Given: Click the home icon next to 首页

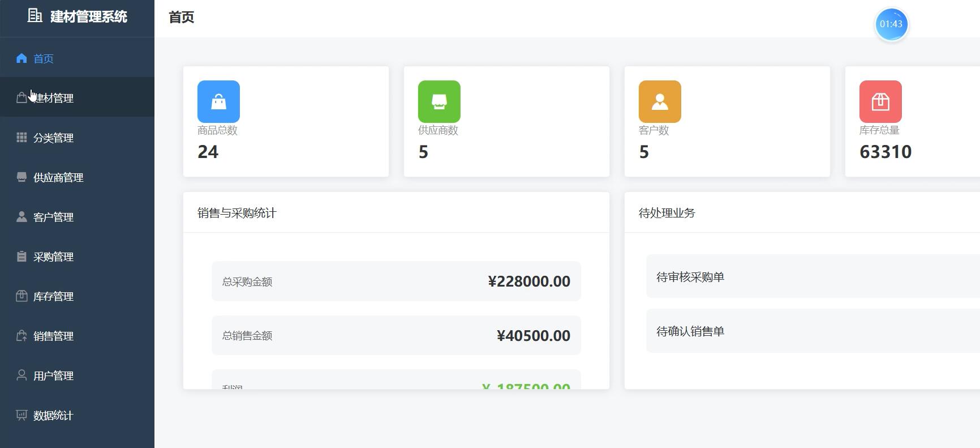Looking at the screenshot, I should tap(22, 58).
